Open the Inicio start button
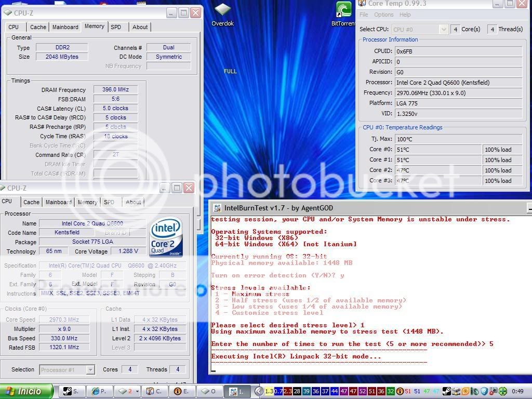The height and width of the screenshot is (399, 532). coord(26,391)
